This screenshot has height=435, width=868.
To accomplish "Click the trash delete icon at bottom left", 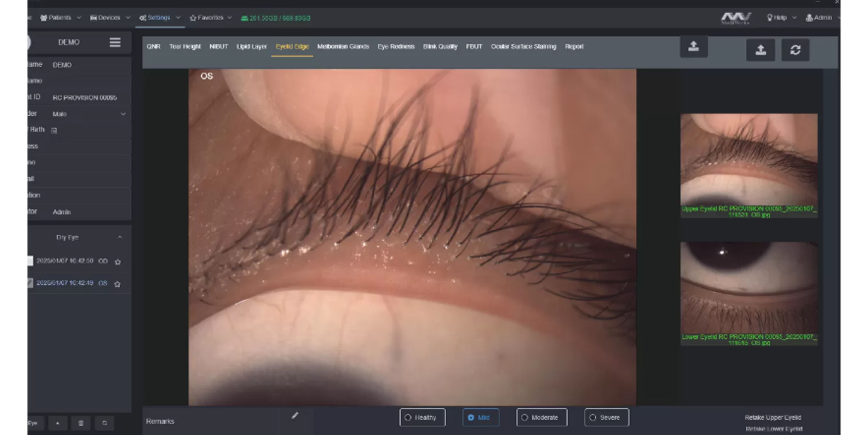I will [81, 423].
